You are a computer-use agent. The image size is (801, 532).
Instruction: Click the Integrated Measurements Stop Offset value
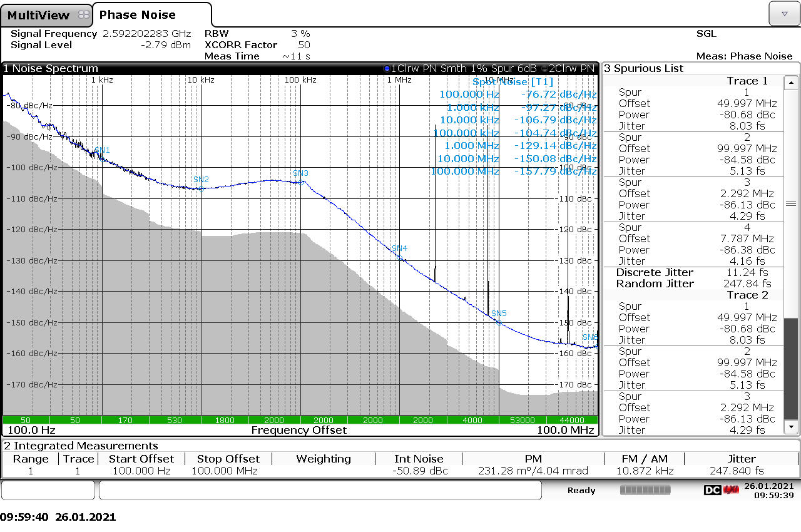coord(224,471)
